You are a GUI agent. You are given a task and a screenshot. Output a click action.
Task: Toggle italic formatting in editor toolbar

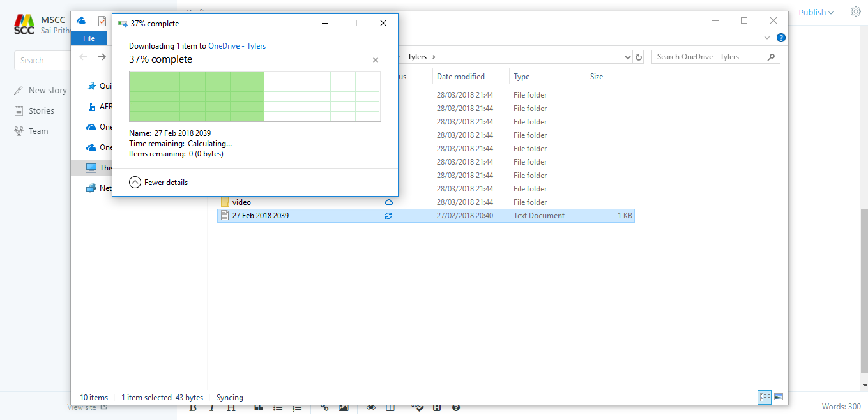(x=211, y=407)
